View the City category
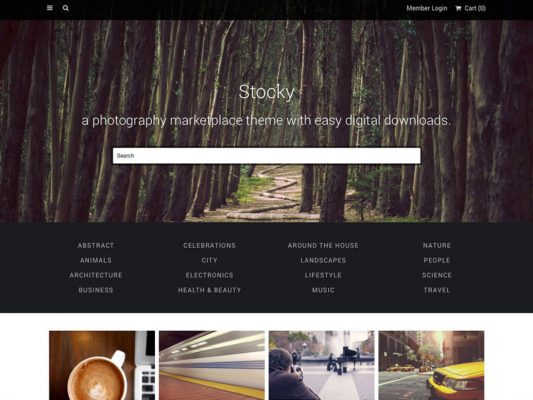The width and height of the screenshot is (533, 400). (x=209, y=260)
